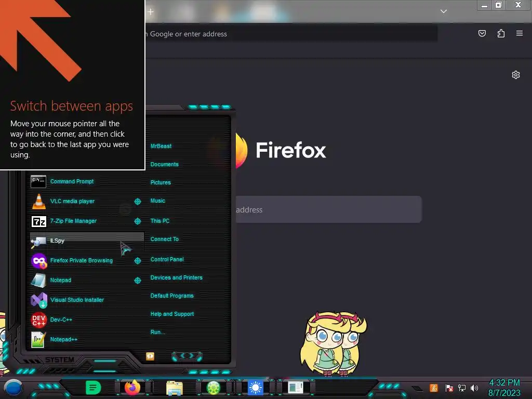Screen dimensions: 532x399
Task: Open Help and Support
Action: pyautogui.click(x=172, y=314)
